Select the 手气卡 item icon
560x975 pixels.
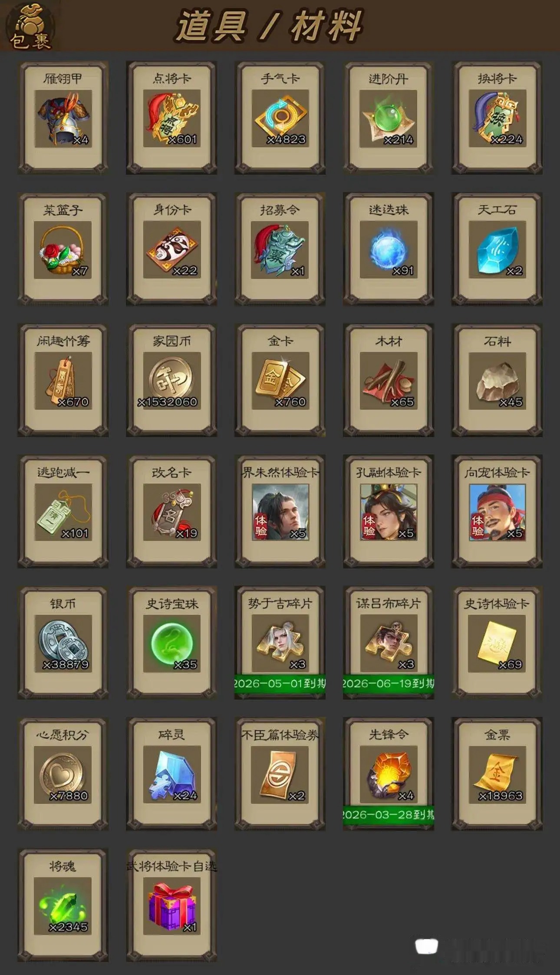pyautogui.click(x=280, y=118)
